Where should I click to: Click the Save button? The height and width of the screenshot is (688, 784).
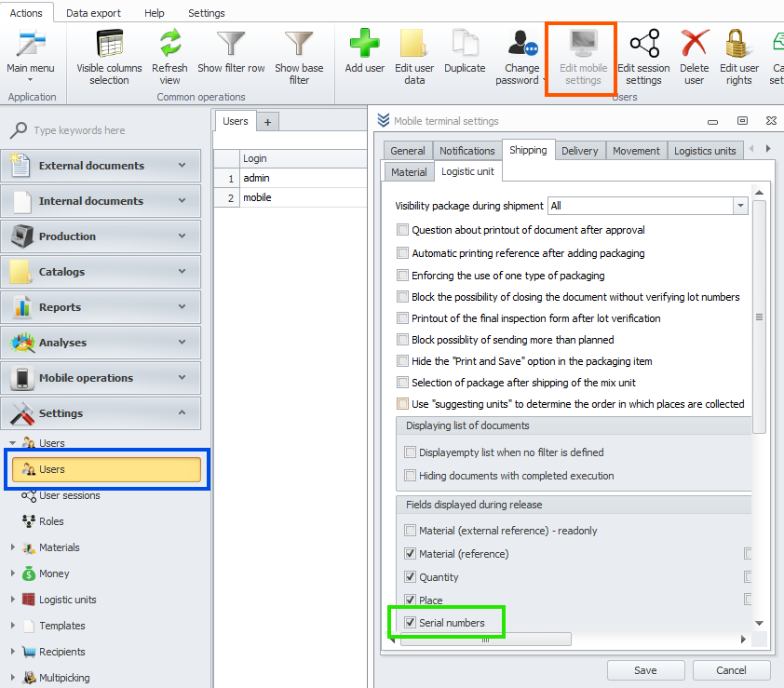(x=645, y=670)
